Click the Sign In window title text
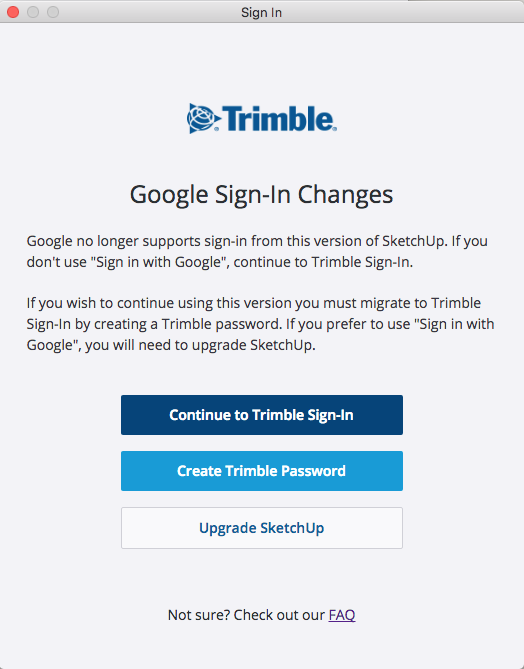 point(262,12)
